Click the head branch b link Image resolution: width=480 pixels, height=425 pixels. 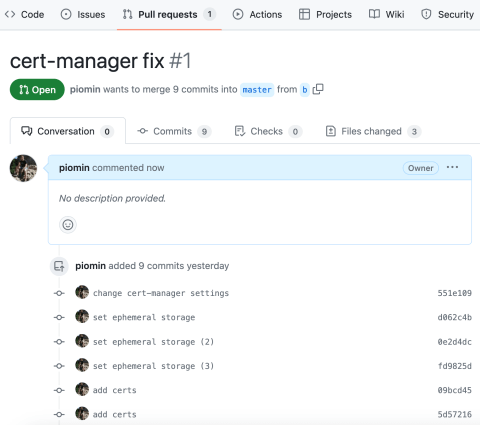click(x=305, y=90)
